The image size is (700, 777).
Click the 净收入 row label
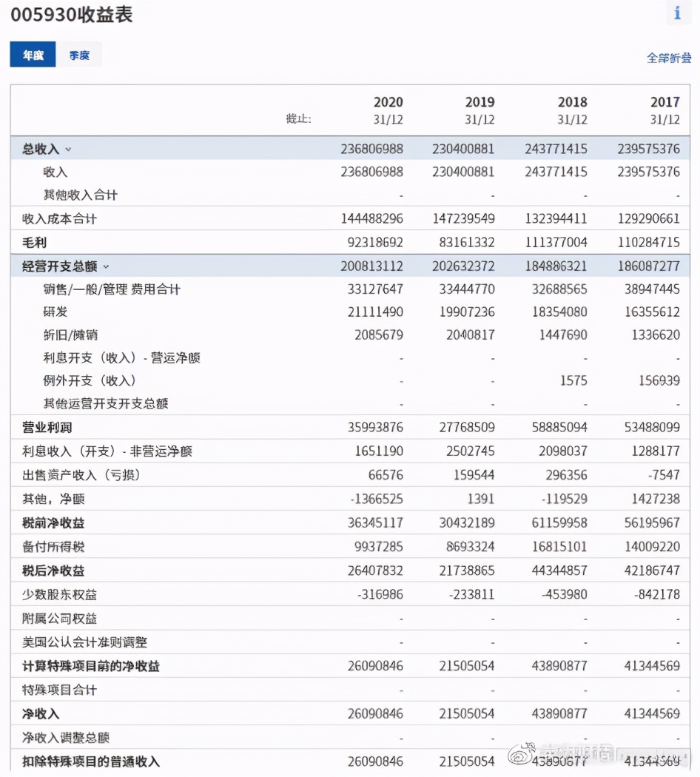pyautogui.click(x=33, y=713)
